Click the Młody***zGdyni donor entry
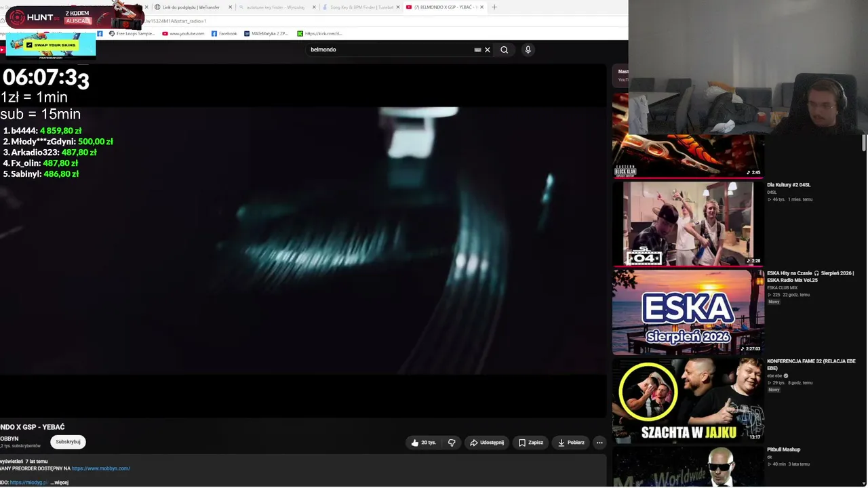Image resolution: width=868 pixels, height=488 pixels. click(x=58, y=142)
